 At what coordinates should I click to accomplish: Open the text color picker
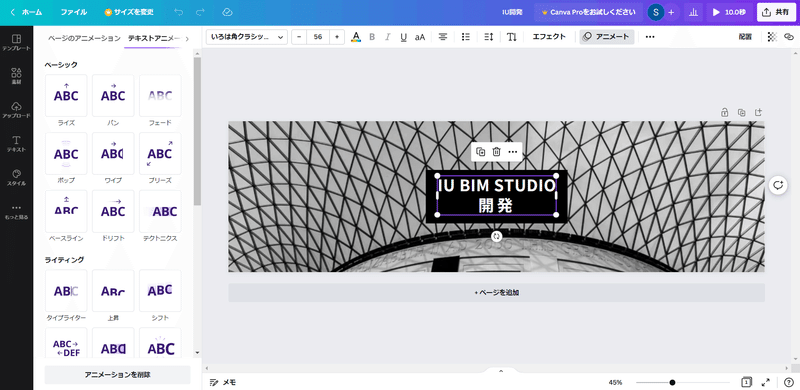coord(356,37)
